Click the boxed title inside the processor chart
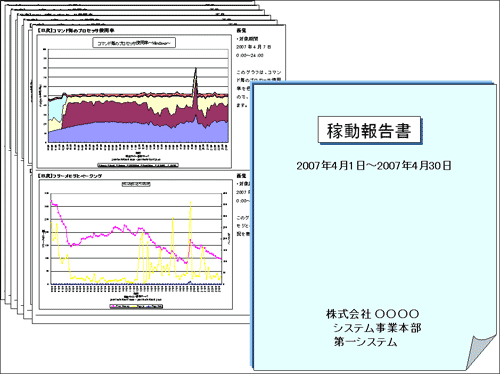Screen dimensions: 500x374 point(134,43)
